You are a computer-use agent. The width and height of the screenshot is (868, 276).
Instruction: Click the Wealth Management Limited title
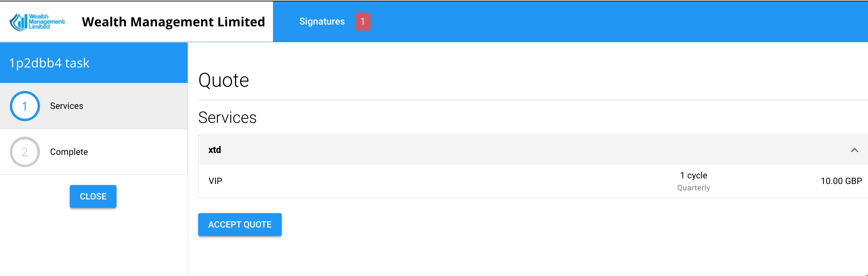click(173, 22)
